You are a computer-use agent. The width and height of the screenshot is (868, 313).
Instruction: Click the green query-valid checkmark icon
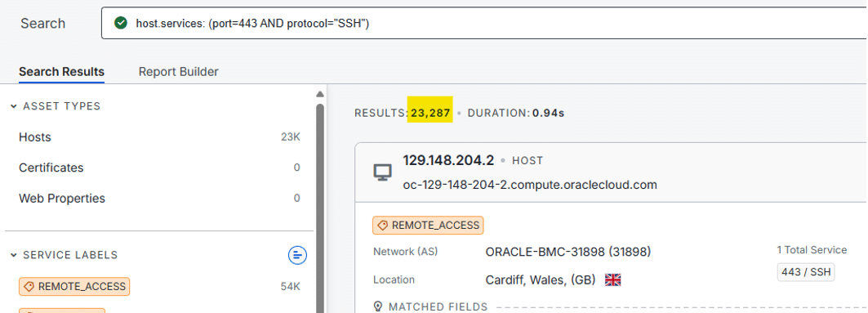120,23
